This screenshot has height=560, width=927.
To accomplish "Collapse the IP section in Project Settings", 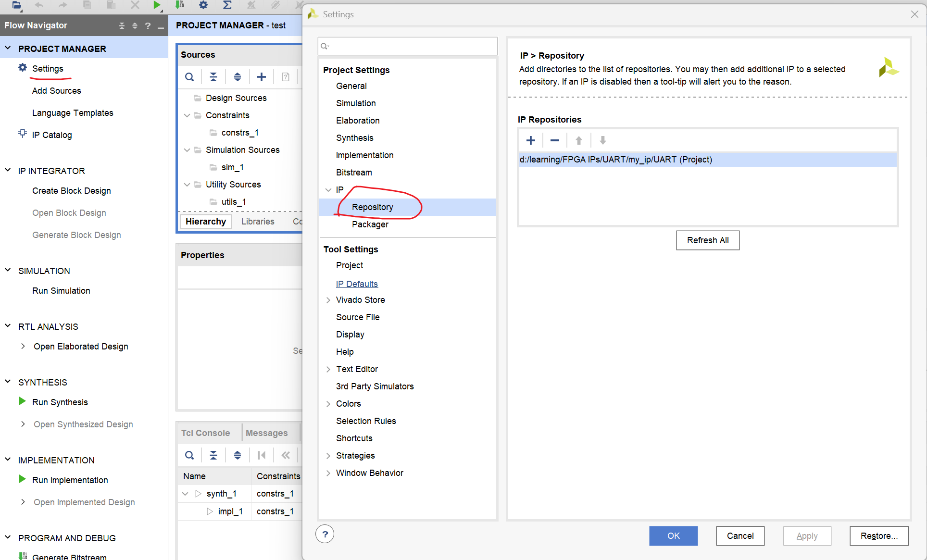I will [328, 190].
